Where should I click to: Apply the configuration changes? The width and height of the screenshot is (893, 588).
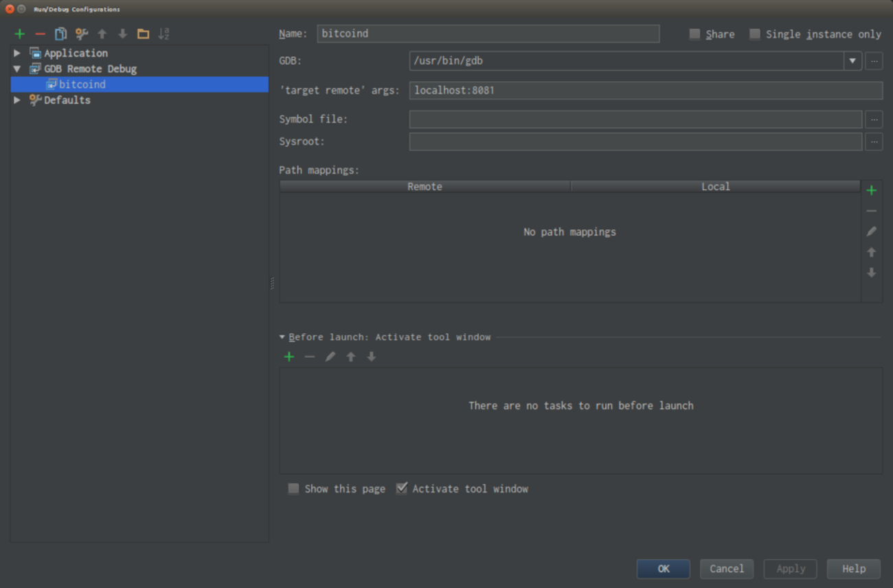[790, 569]
